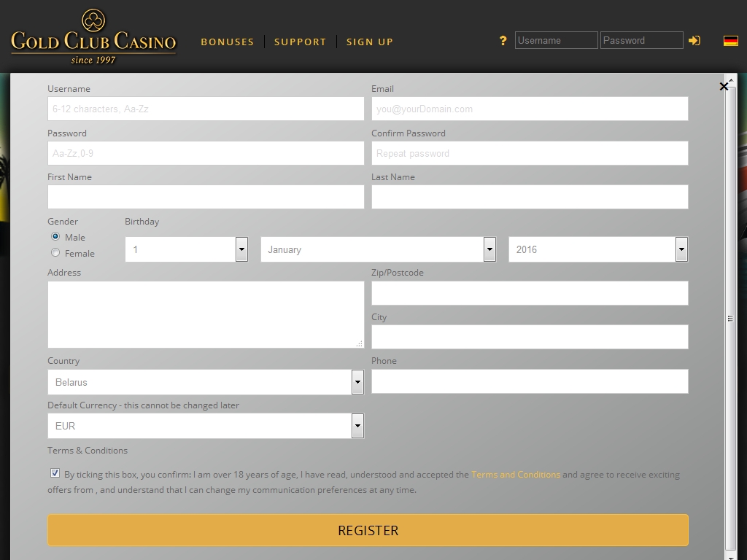Close the registration form with X

[x=724, y=87]
